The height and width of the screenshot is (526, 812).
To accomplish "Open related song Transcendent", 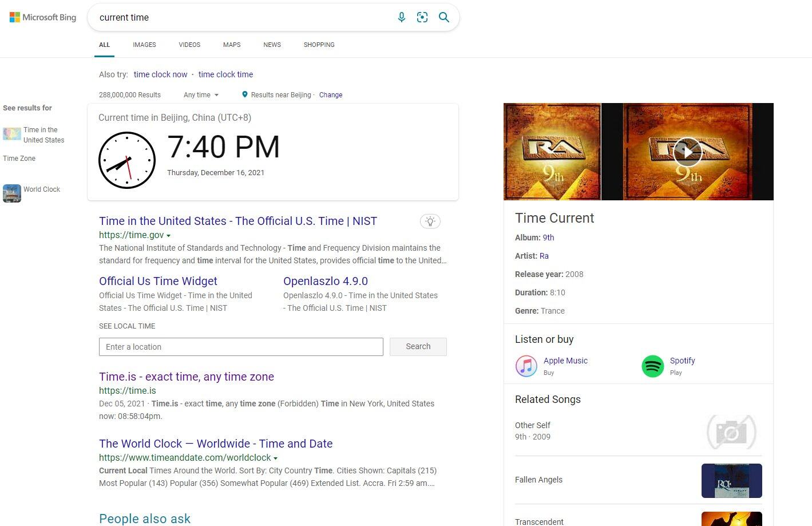I will [x=539, y=521].
